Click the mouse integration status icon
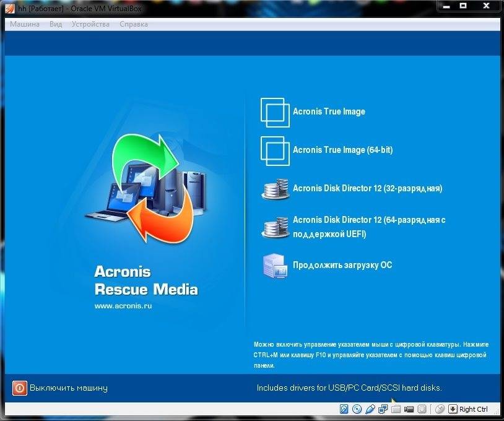The width and height of the screenshot is (504, 421). [x=440, y=409]
